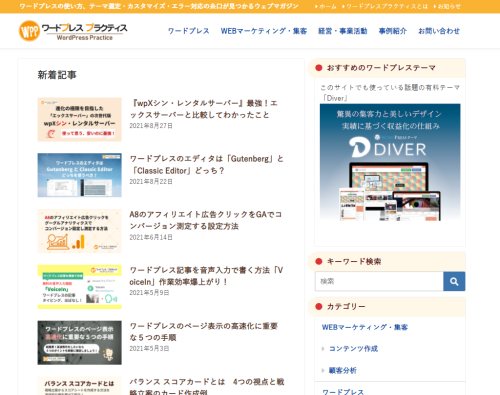500x395 pixels.
Task: Open the ワードプレス category in the sidebar
Action: pos(343,392)
